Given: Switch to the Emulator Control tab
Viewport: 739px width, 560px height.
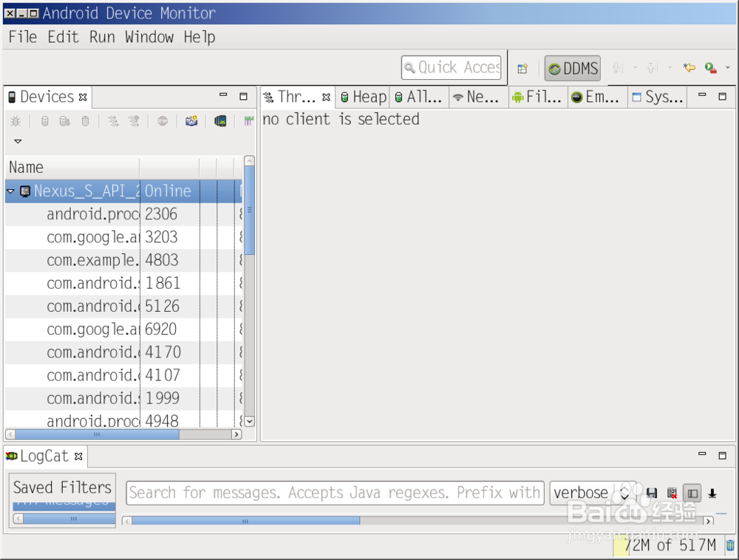Looking at the screenshot, I should [x=596, y=97].
